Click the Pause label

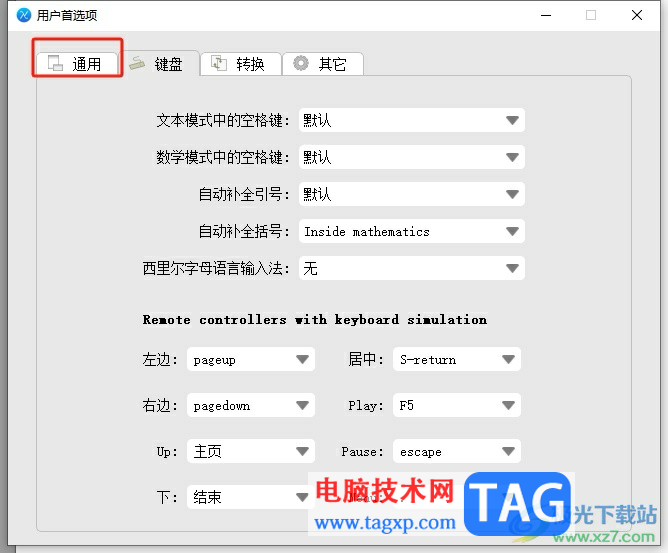[x=363, y=451]
